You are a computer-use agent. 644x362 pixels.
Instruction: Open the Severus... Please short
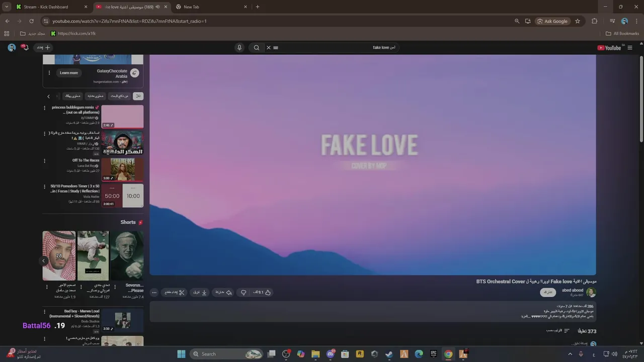[x=127, y=255]
